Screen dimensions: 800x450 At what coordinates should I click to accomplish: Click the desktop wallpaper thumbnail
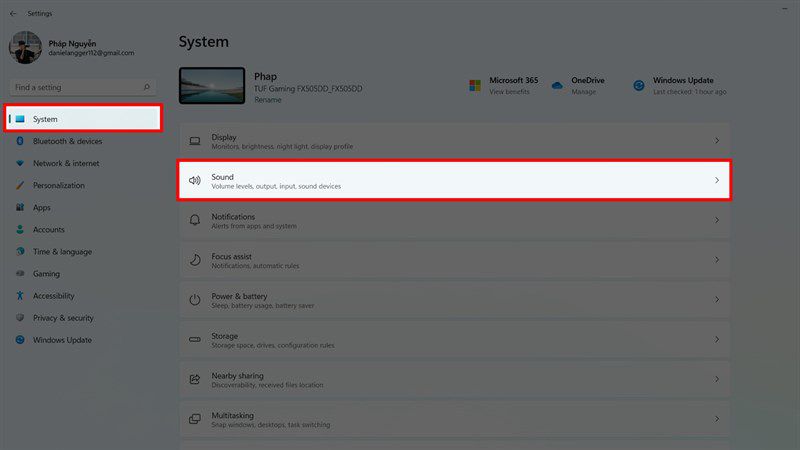coord(212,85)
